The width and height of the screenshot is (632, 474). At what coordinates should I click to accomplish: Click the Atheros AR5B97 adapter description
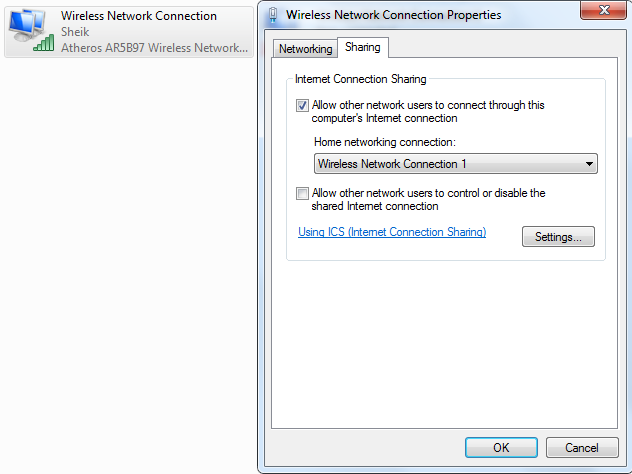click(x=154, y=46)
